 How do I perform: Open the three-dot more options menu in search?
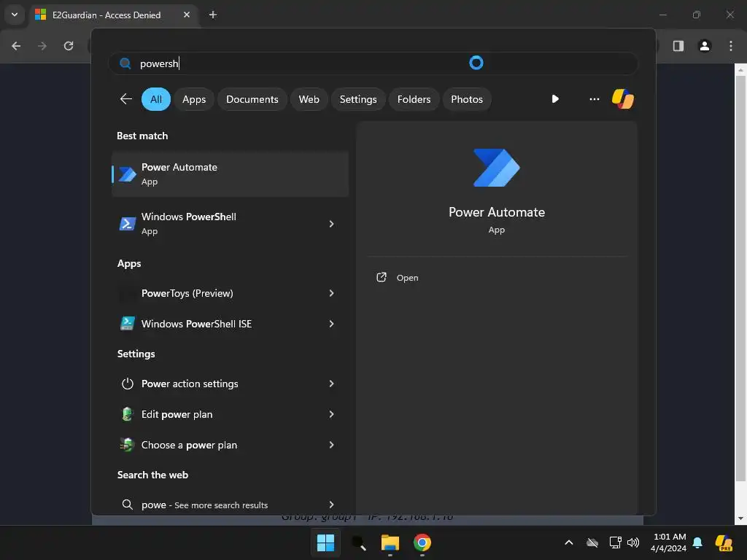(x=594, y=99)
